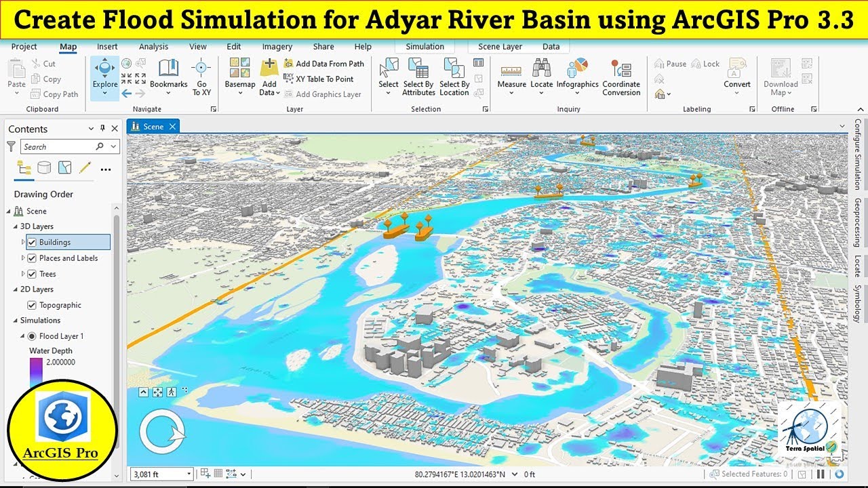Open the Go To XY tool
The image size is (868, 488).
pos(201,77)
